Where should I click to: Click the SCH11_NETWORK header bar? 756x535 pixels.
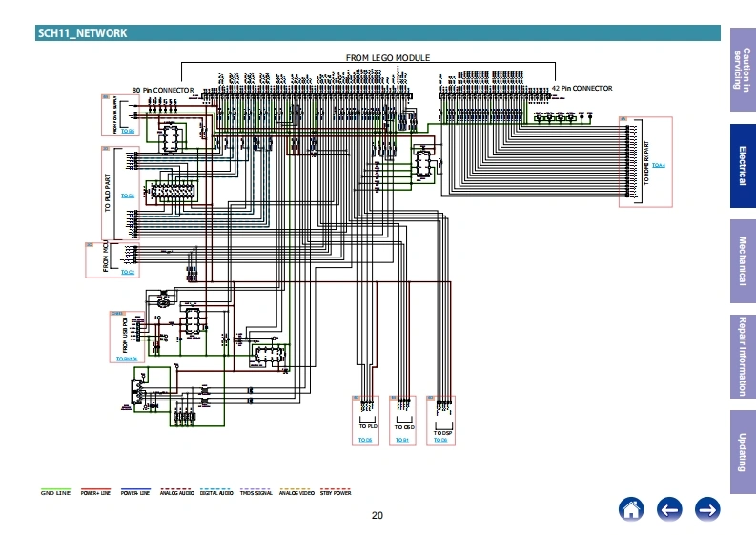tap(378, 32)
